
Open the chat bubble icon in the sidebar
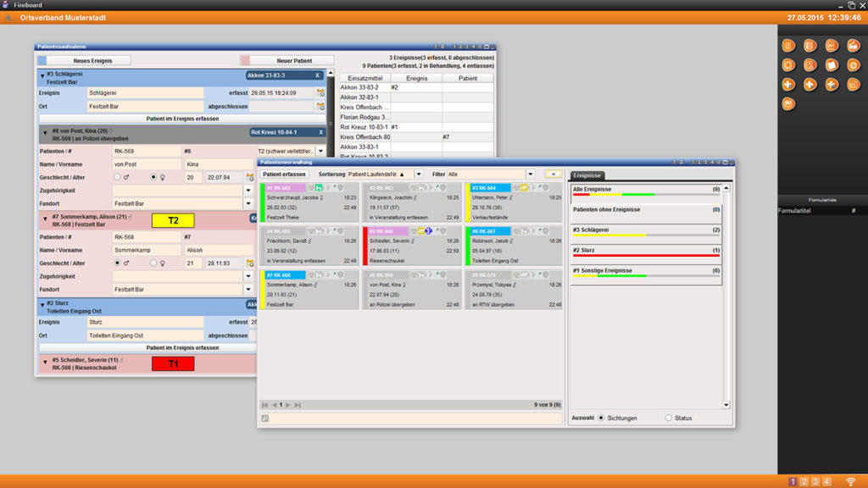click(791, 104)
